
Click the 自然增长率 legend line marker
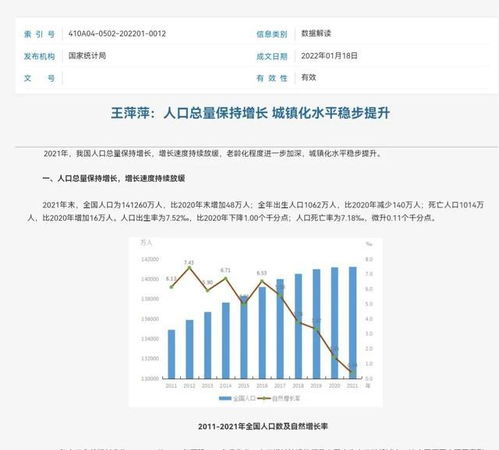264,398
